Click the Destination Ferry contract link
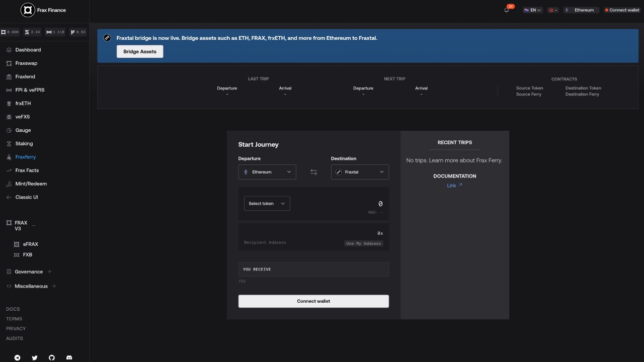Image resolution: width=644 pixels, height=362 pixels. [582, 94]
